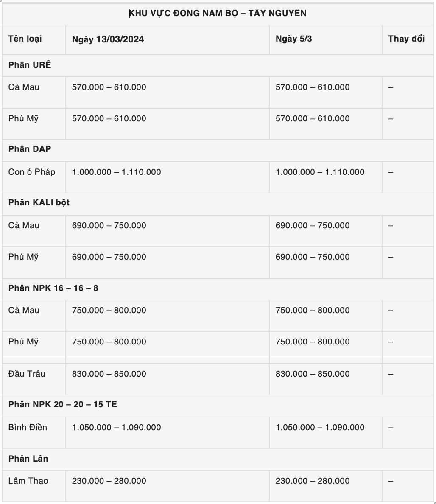Select the 'Phân NPK 16 – 16 – 8' heading
Image resolution: width=436 pixels, height=504 pixels.
point(53,288)
